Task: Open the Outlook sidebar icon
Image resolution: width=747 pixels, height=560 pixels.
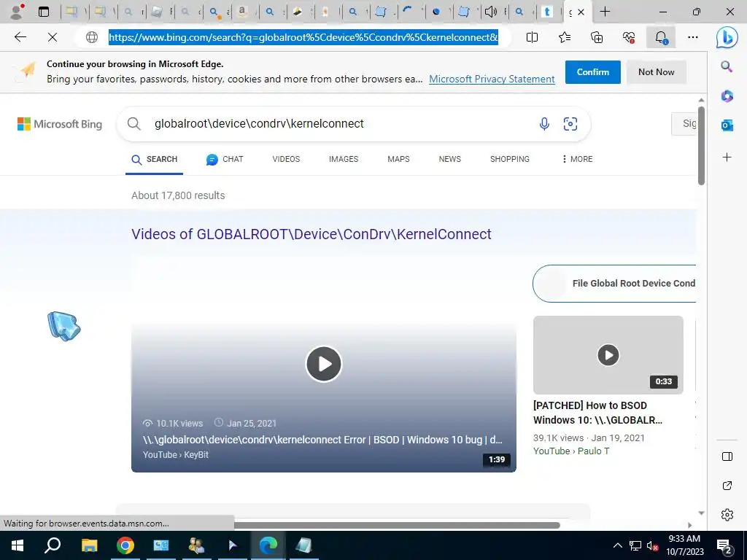Action: pos(727,125)
